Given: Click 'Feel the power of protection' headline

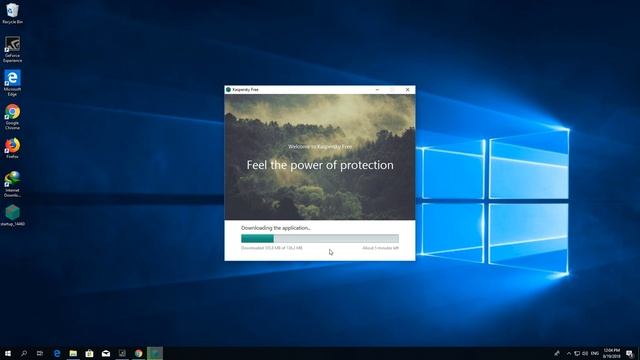Looking at the screenshot, I should click(x=320, y=165).
